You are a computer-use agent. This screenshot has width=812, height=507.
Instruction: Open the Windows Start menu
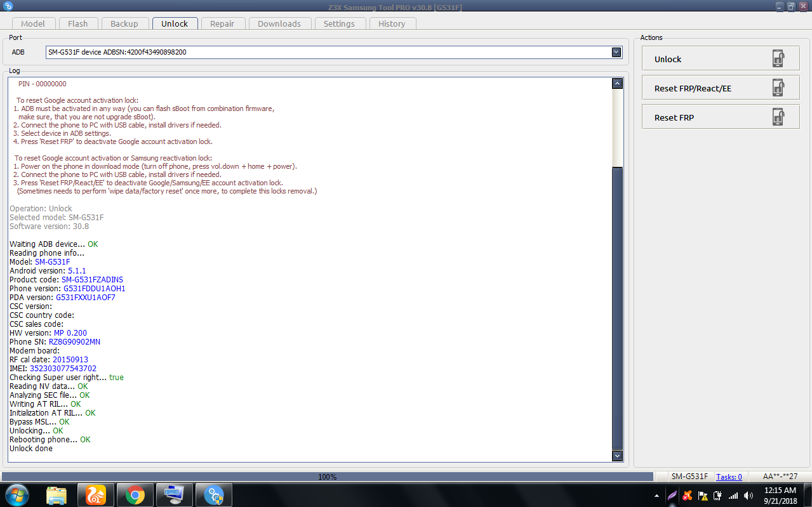click(x=17, y=494)
